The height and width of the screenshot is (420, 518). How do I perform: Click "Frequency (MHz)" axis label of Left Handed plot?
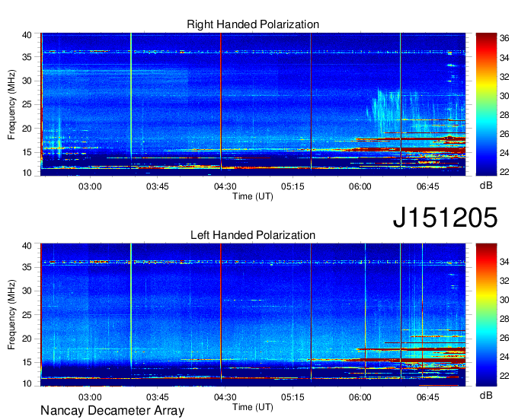(x=11, y=315)
